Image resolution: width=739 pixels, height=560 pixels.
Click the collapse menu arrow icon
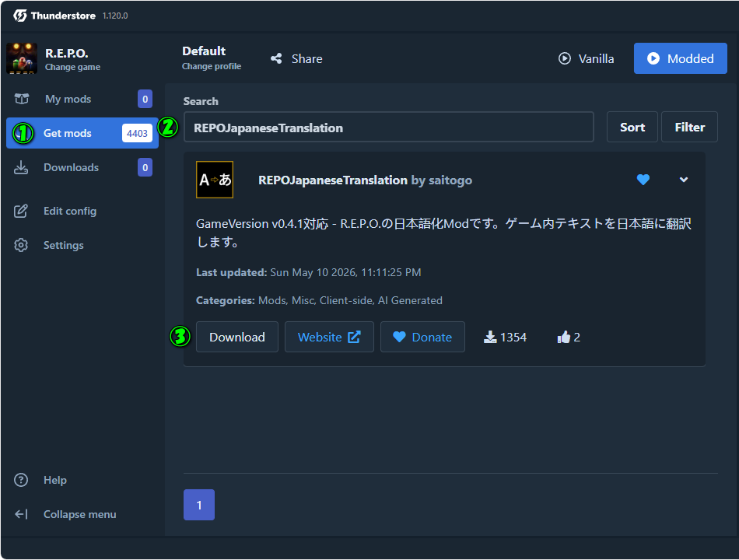21,514
